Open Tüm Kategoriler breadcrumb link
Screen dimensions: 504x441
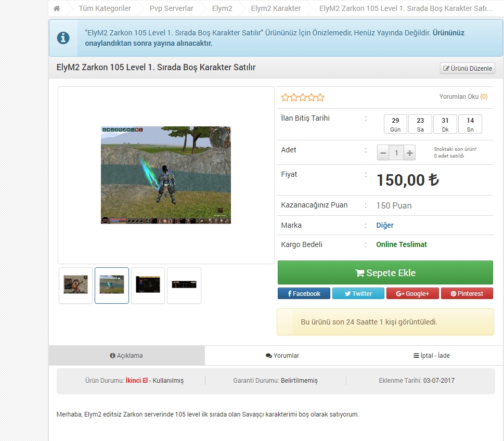(105, 8)
